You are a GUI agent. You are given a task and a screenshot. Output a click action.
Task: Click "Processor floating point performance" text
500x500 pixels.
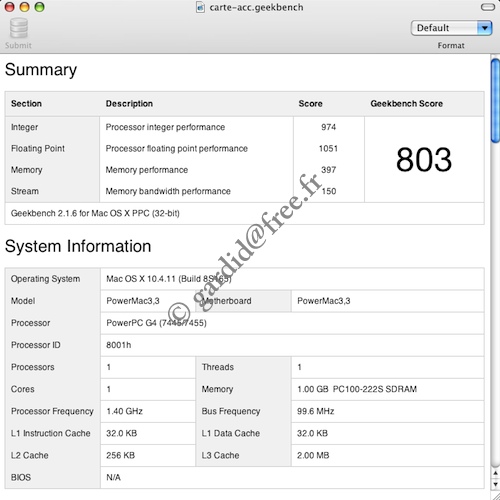[x=177, y=148]
